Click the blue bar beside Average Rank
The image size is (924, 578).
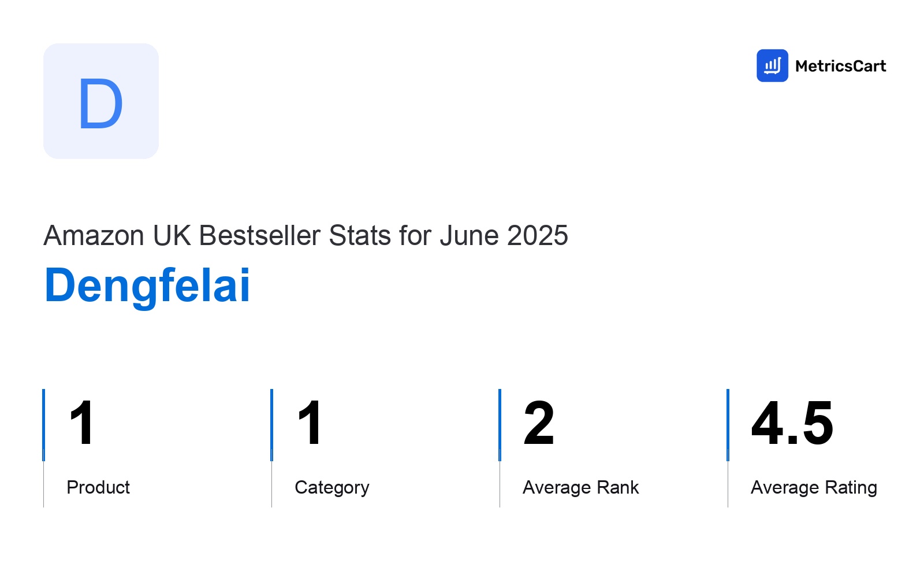[x=500, y=425]
